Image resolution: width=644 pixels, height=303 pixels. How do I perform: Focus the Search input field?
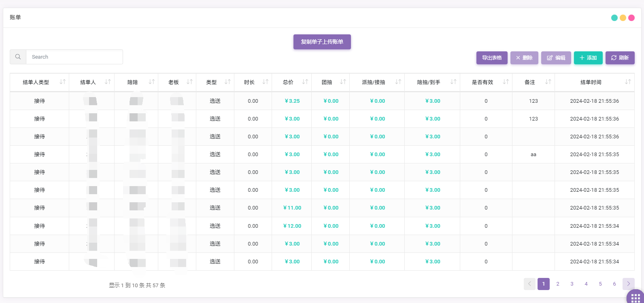[74, 57]
